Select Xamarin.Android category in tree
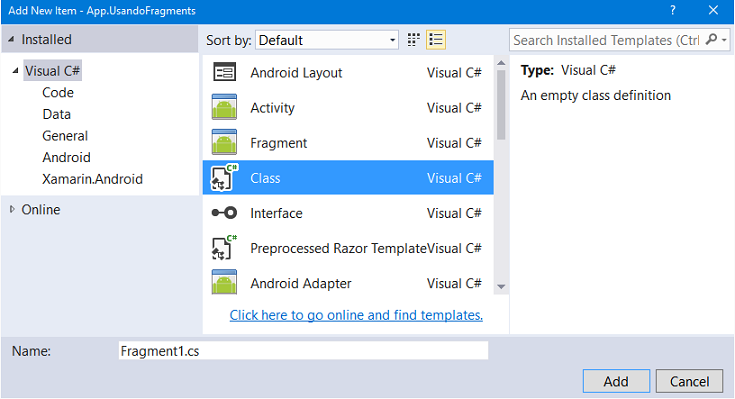The height and width of the screenshot is (399, 735). coord(92,179)
